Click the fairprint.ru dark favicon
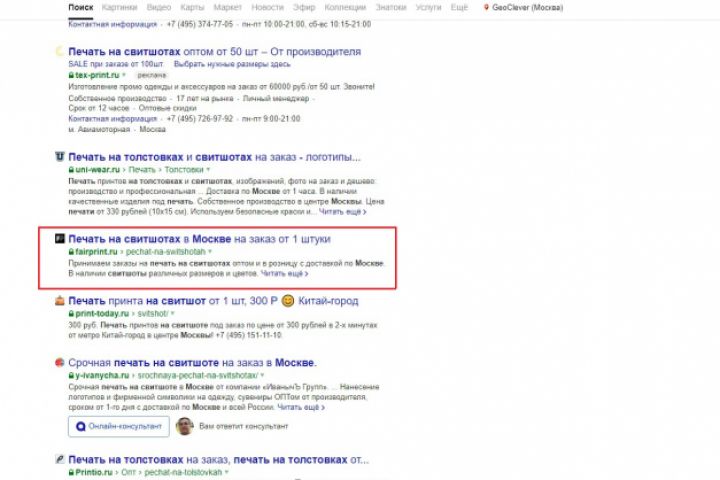The height and width of the screenshot is (480, 720). click(60, 238)
